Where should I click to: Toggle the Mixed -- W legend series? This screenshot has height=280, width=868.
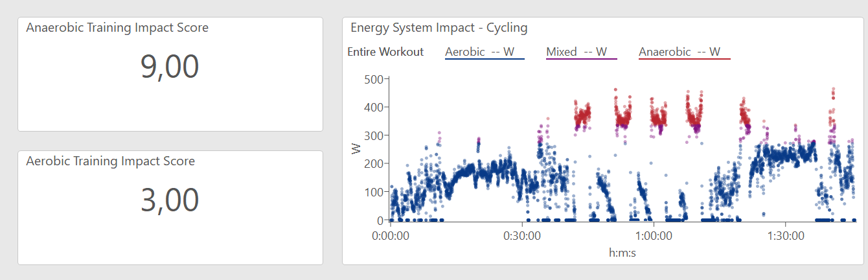pos(577,52)
